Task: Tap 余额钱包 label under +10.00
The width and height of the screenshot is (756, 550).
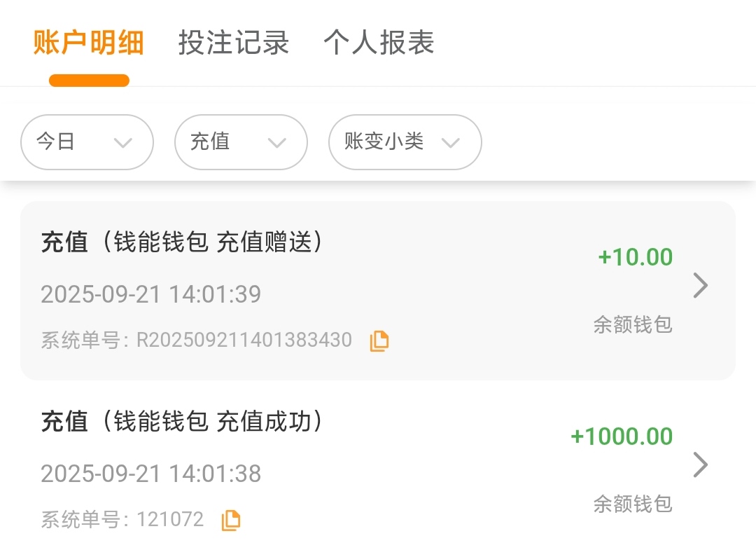Action: pyautogui.click(x=632, y=324)
